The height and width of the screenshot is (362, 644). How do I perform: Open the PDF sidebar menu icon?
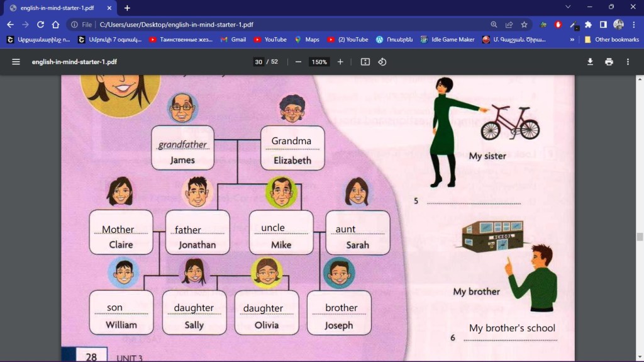point(16,62)
